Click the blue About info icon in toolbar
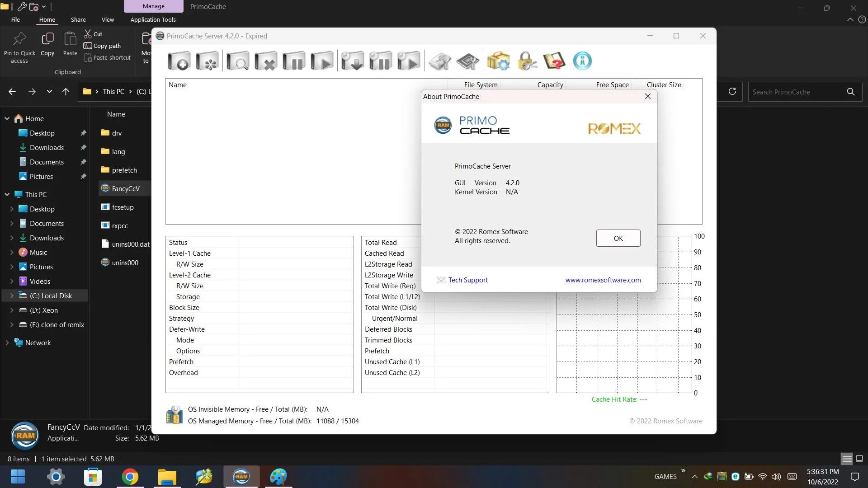Viewport: 868px width, 488px height. pyautogui.click(x=582, y=61)
